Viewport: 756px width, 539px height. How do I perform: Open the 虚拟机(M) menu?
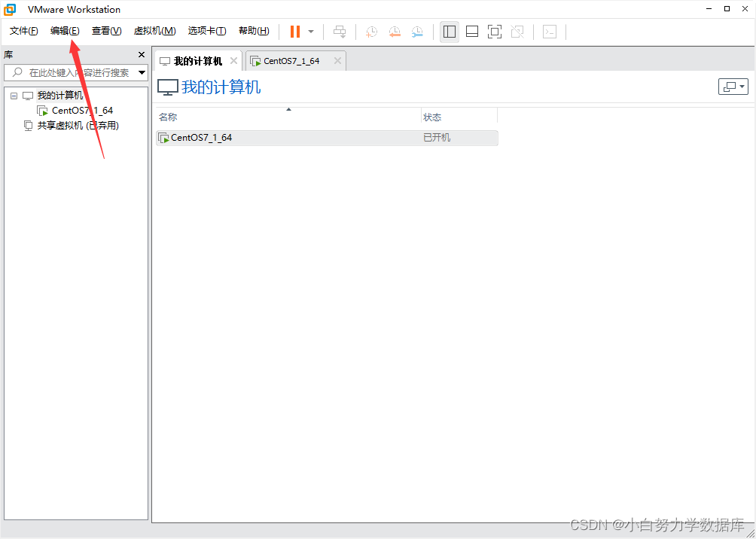155,32
